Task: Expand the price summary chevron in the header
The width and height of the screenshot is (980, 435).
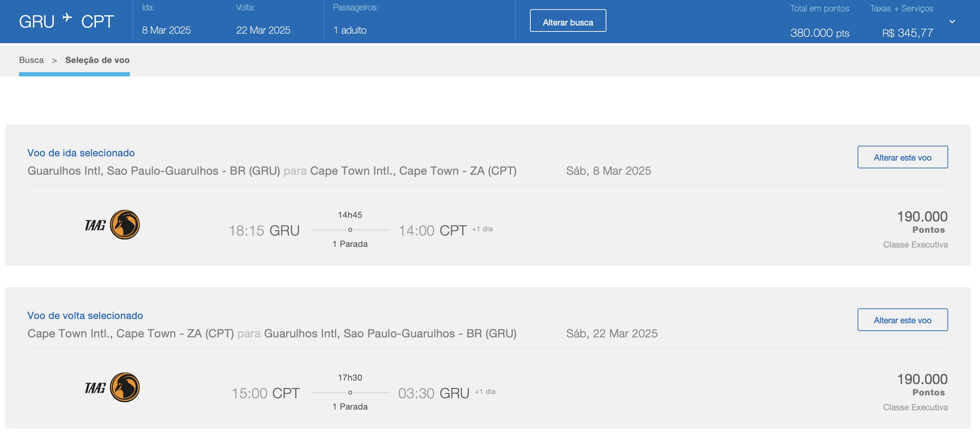Action: pos(952,22)
